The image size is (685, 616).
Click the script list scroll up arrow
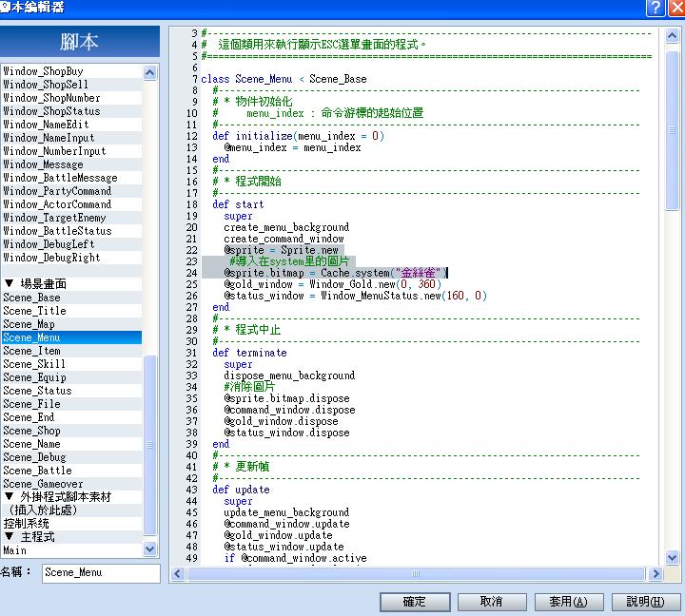(150, 72)
